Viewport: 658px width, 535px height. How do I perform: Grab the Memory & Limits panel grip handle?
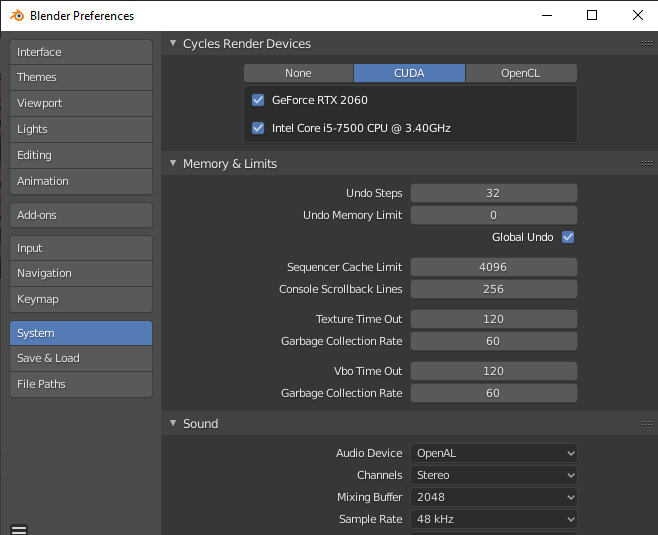(x=646, y=164)
